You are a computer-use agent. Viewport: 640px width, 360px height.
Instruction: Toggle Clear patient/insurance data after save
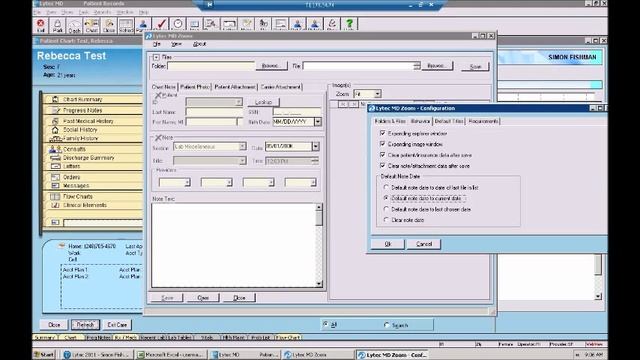382,155
